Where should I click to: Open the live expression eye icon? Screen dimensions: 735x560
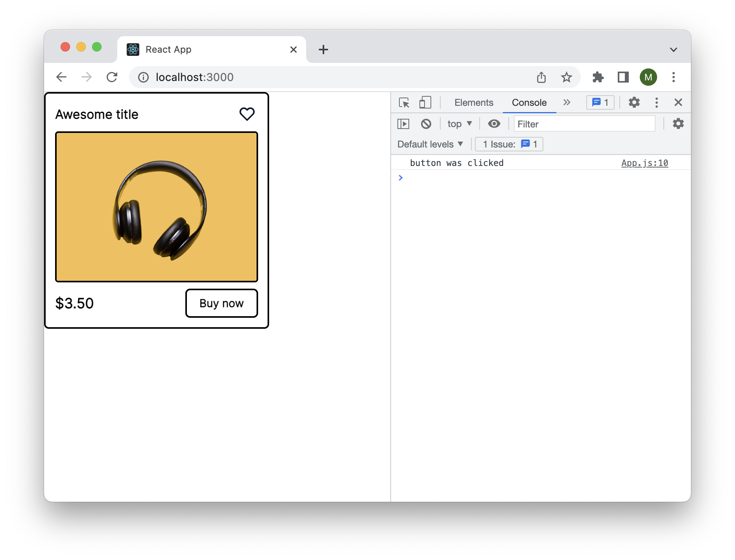pos(494,123)
